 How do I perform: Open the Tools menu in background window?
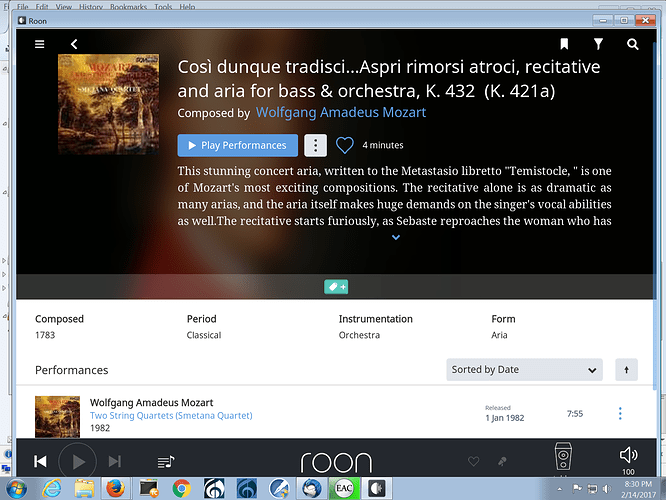(163, 6)
